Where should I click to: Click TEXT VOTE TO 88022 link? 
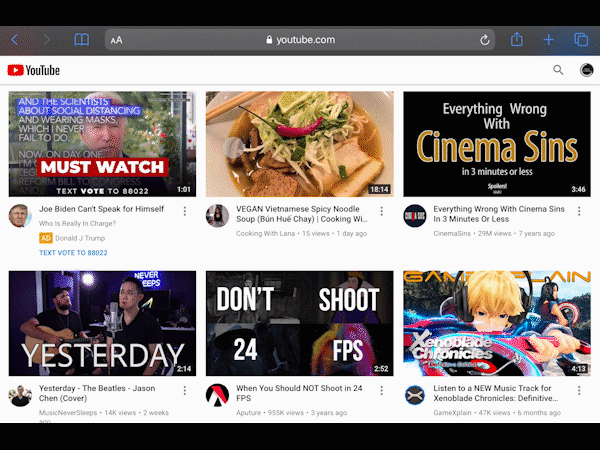click(x=73, y=253)
